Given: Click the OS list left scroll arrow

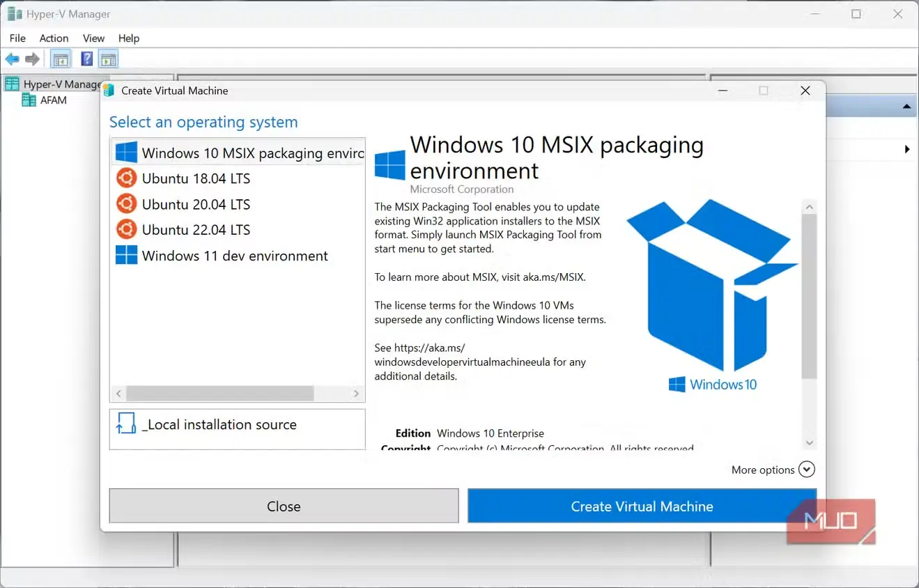Looking at the screenshot, I should [x=118, y=394].
